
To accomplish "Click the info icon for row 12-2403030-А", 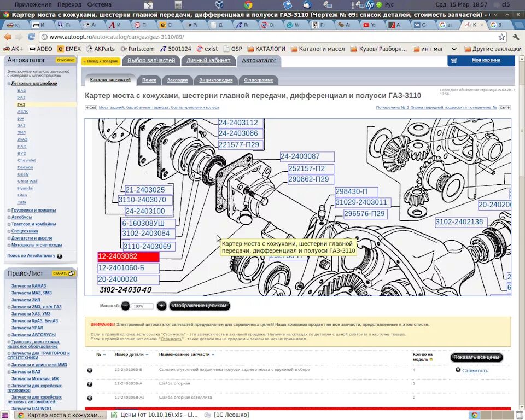I will click(x=90, y=384).
